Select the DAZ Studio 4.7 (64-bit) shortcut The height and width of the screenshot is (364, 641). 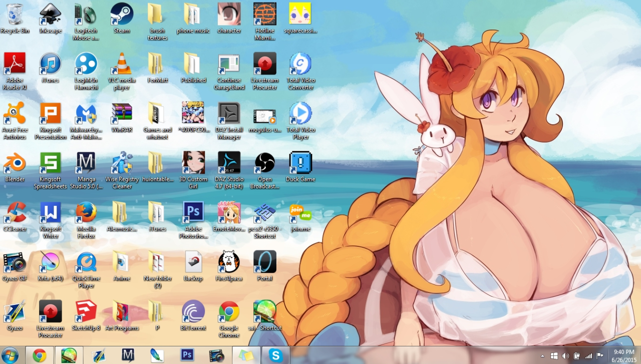[x=229, y=170]
